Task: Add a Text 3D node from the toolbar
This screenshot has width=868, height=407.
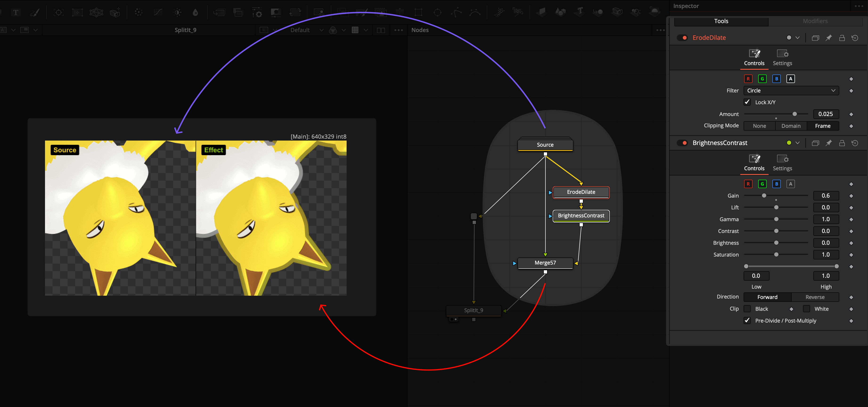Action: [580, 12]
